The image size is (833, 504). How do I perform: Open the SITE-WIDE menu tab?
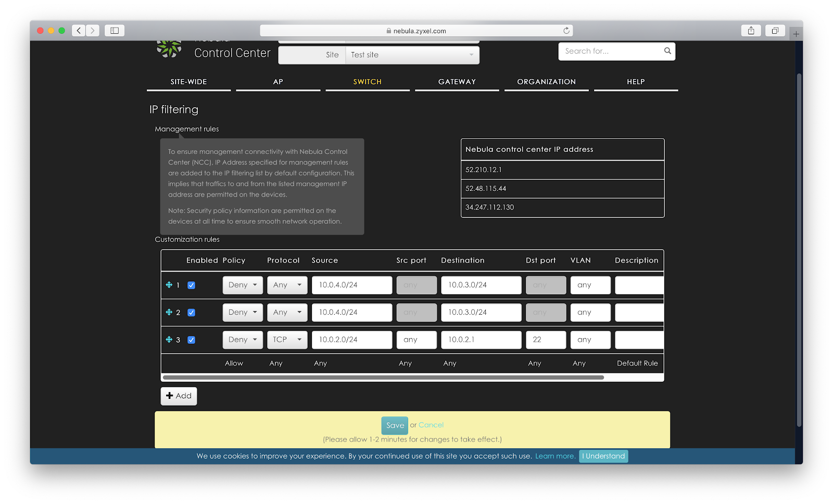pos(188,82)
